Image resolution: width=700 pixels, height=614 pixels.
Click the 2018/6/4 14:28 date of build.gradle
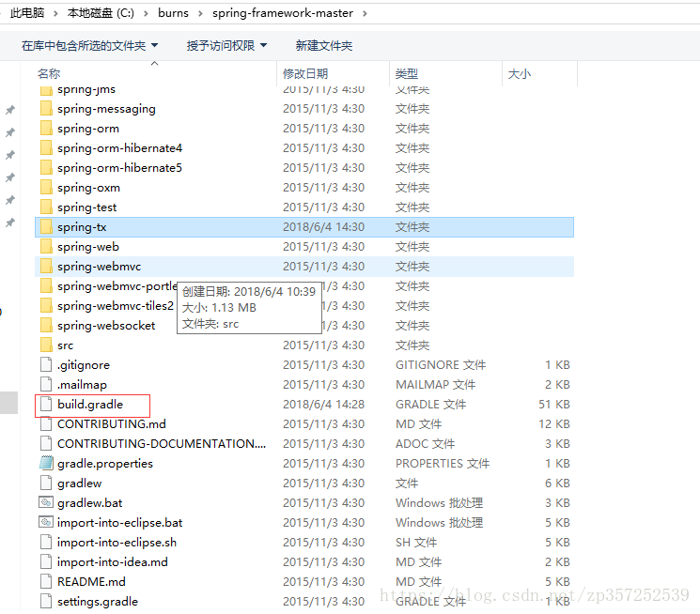point(323,405)
